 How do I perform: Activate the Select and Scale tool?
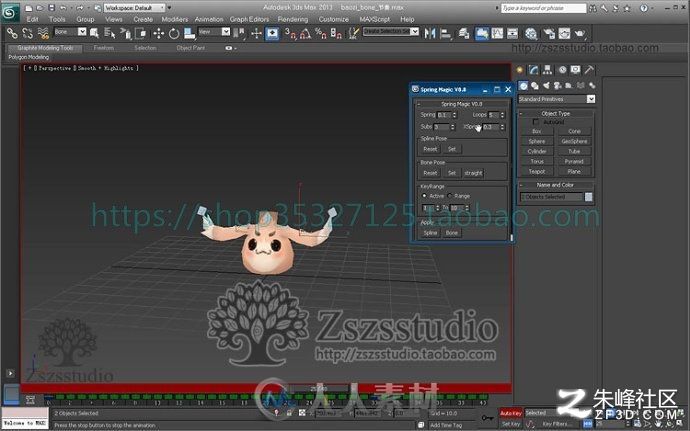[189, 33]
